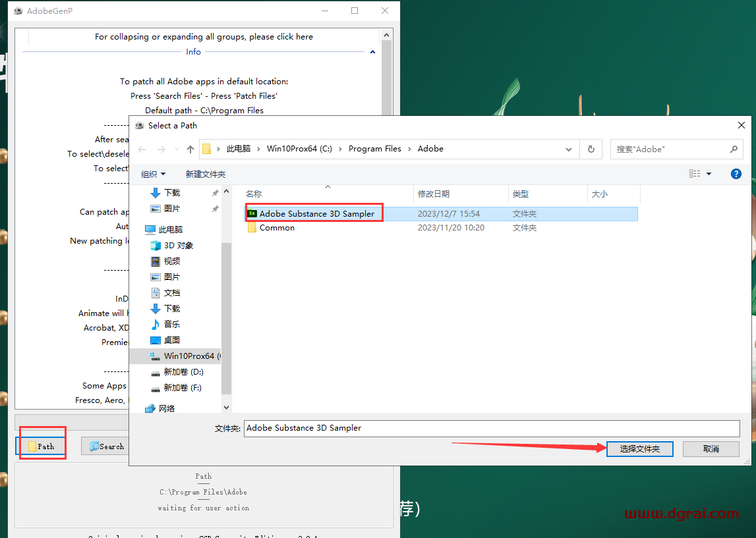Image resolution: width=756 pixels, height=538 pixels.
Task: Click the forward arrow in Select a Path dialog
Action: tap(161, 149)
